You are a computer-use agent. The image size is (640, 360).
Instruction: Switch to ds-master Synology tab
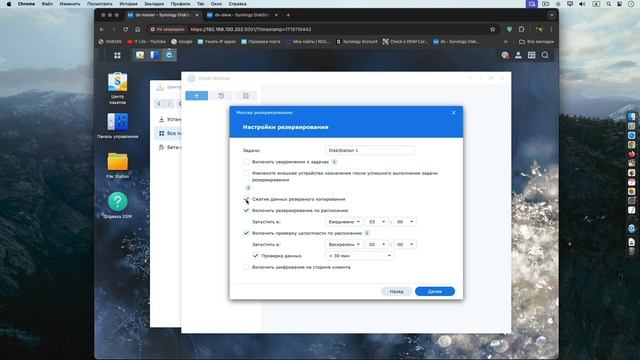(x=162, y=15)
